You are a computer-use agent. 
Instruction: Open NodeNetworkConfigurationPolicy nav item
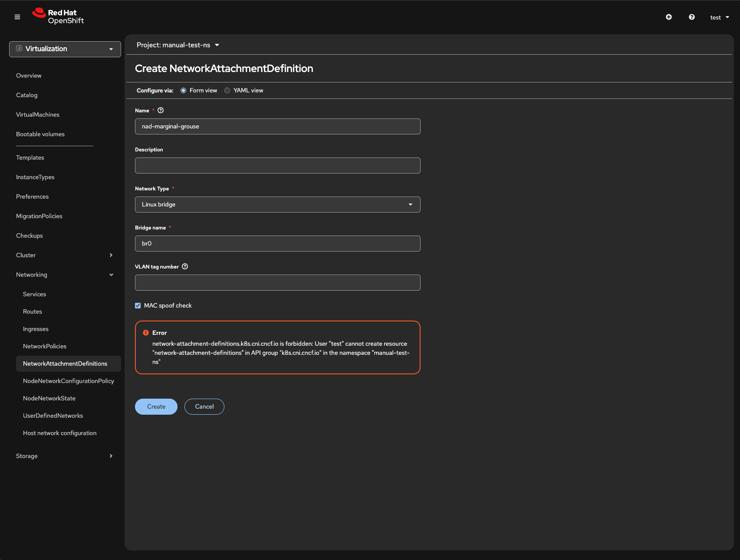[69, 381]
